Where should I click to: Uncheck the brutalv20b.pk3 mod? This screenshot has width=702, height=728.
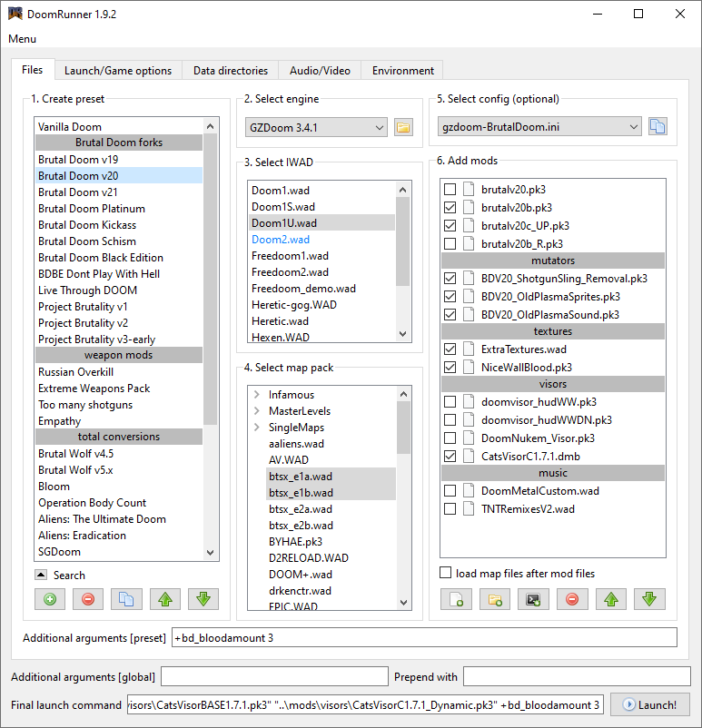click(450, 208)
